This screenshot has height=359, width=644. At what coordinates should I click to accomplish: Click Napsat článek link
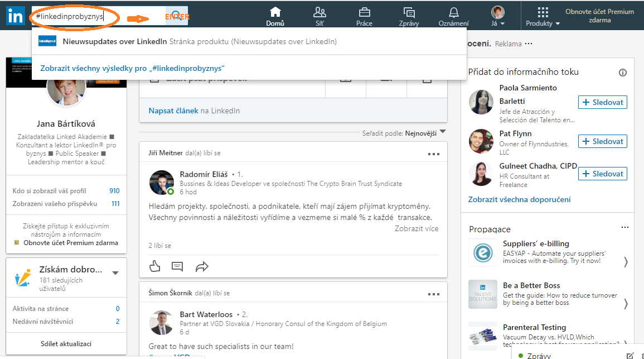173,111
